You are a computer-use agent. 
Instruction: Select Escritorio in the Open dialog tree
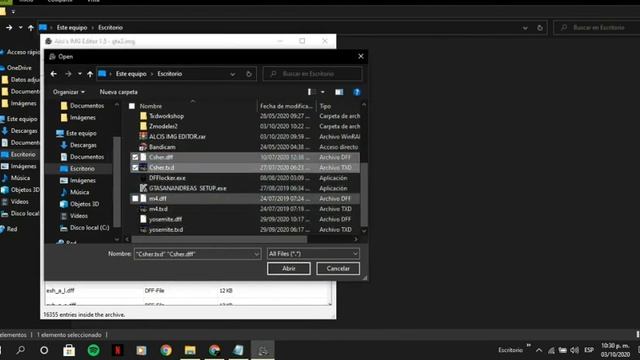click(82, 169)
